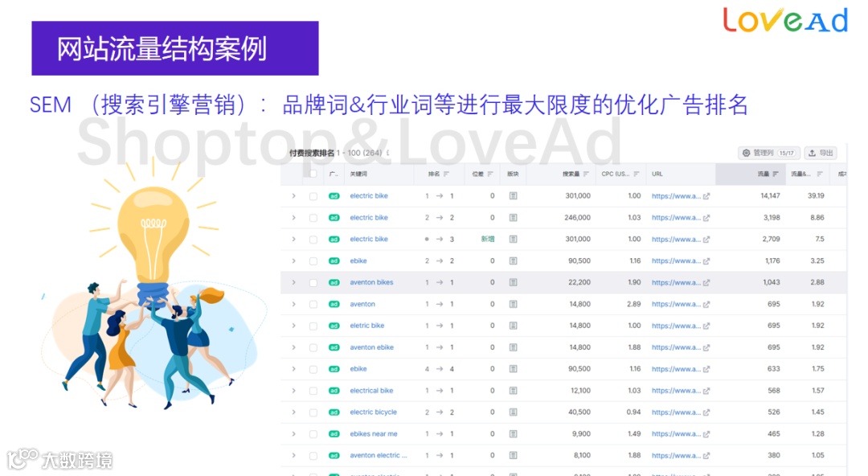Click the ad badge beside eletric bike
Viewport: 868px width, 476px height.
[x=334, y=326]
